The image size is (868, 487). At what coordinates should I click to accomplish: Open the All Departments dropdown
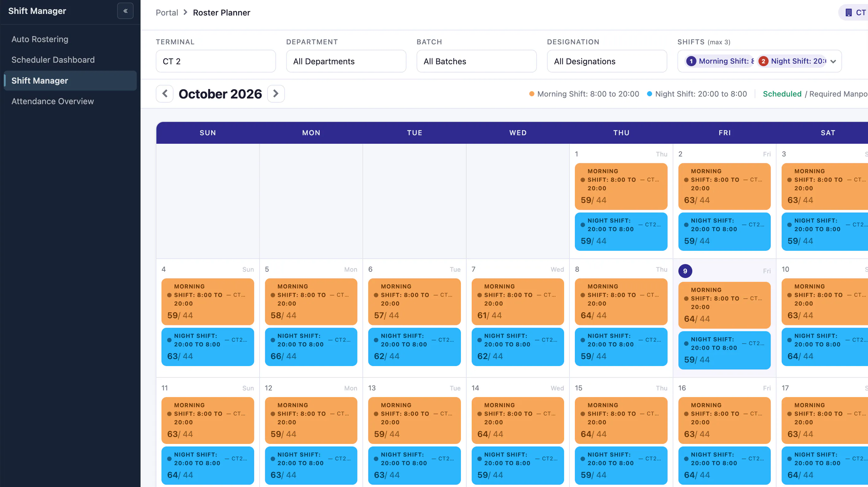(346, 61)
